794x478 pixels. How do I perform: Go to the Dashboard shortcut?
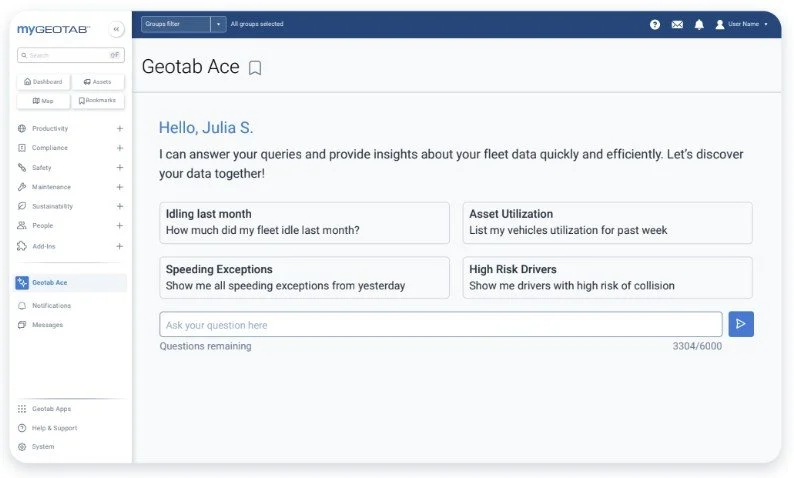coord(43,82)
